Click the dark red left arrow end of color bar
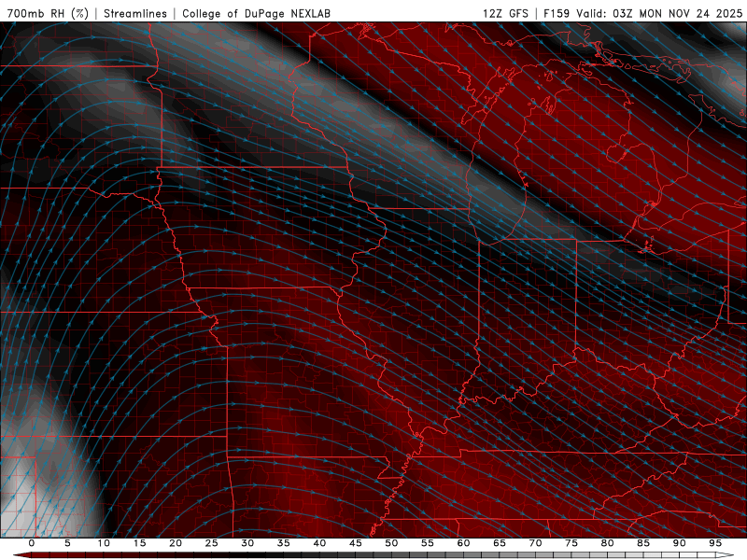 click(x=21, y=555)
